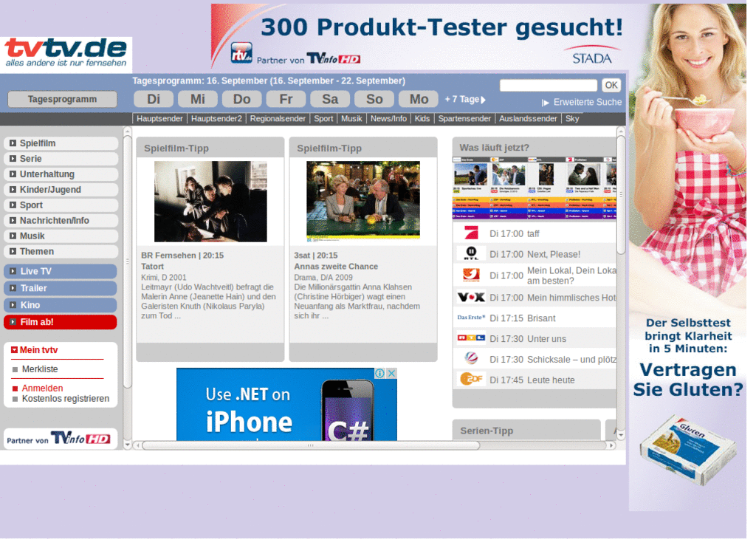The image size is (756, 548).
Task: Click the VOX channel logo
Action: 470,297
